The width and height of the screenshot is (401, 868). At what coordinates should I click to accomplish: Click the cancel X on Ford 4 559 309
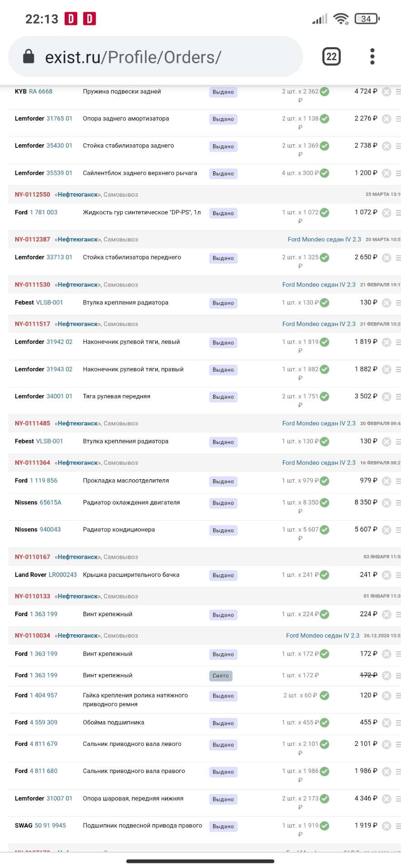pos(386,723)
